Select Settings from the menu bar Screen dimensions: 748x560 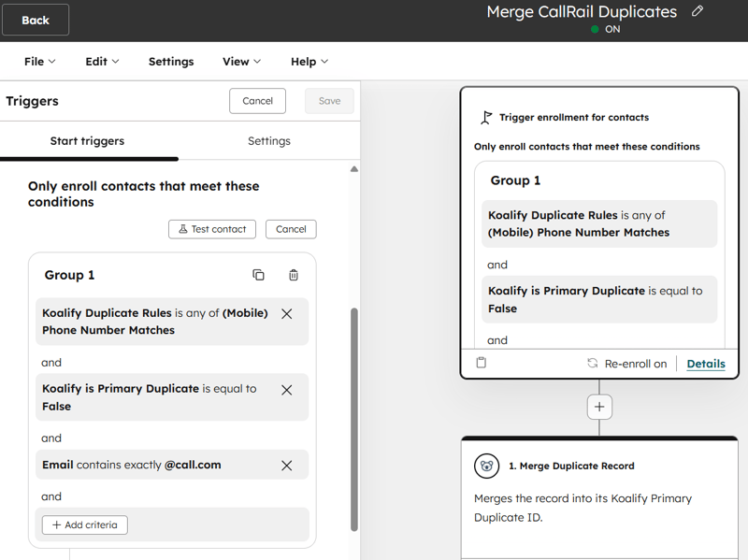coord(171,61)
